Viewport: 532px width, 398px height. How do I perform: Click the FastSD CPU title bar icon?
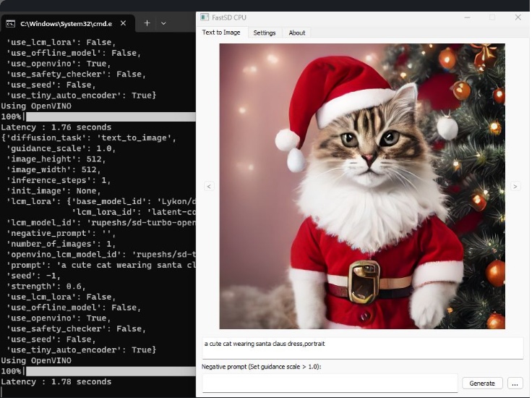pyautogui.click(x=205, y=17)
